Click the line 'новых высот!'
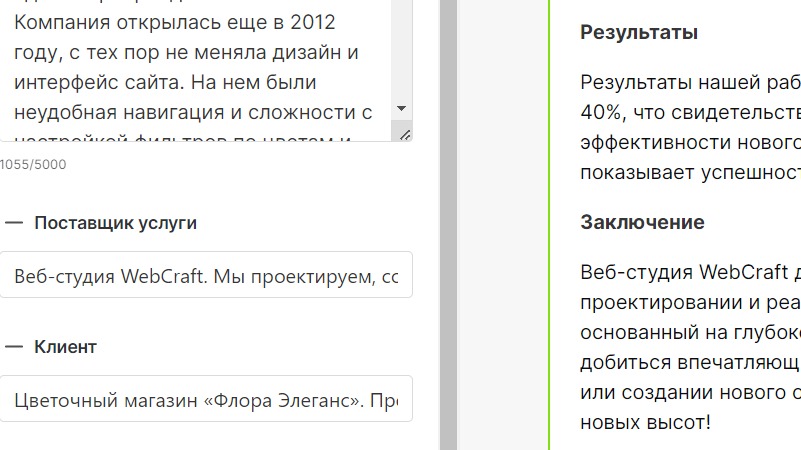The height and width of the screenshot is (450, 801). [x=645, y=422]
